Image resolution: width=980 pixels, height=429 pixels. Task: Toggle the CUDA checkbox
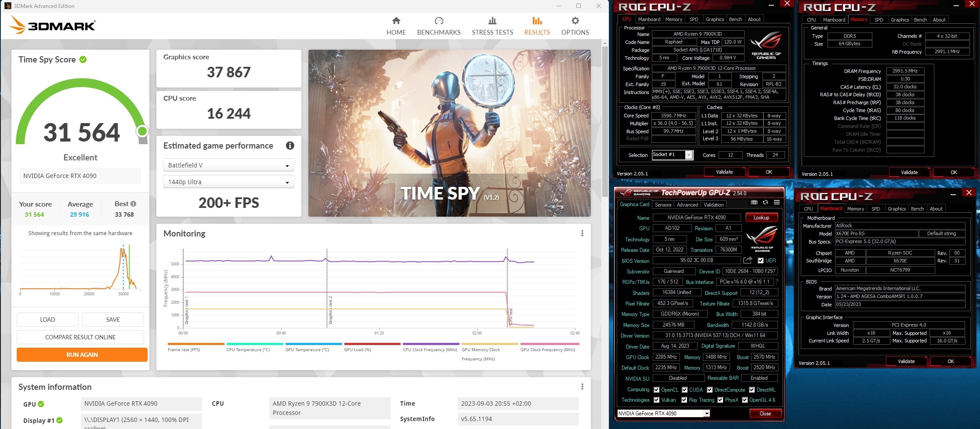click(684, 390)
